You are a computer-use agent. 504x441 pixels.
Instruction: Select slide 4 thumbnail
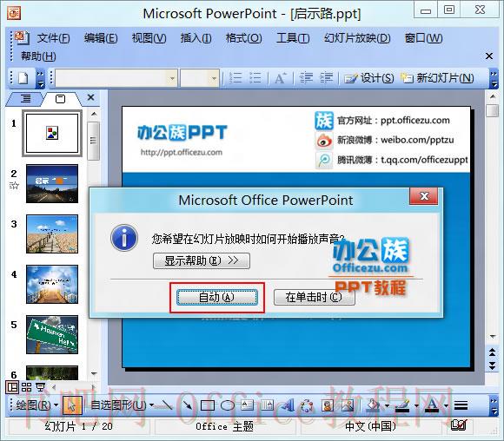click(52, 284)
